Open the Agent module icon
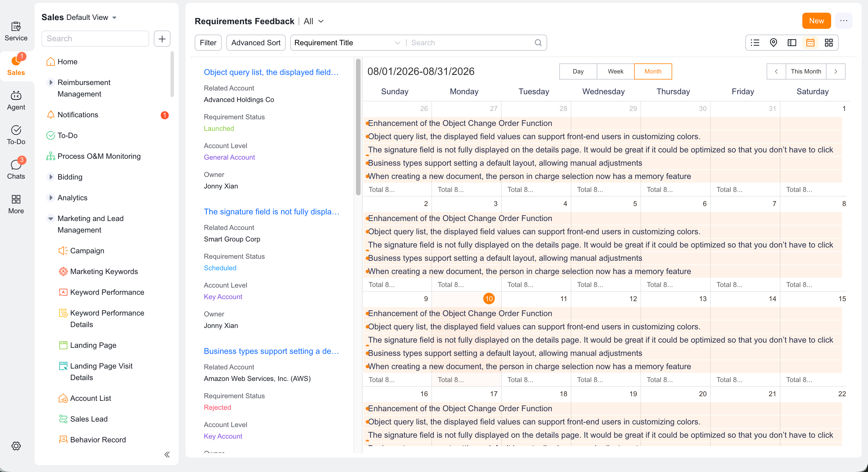Screen dimensions: 868x472 (16, 100)
